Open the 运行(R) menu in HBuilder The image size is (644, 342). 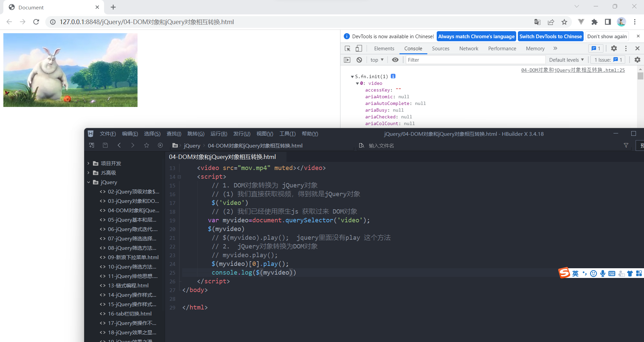[218, 133]
